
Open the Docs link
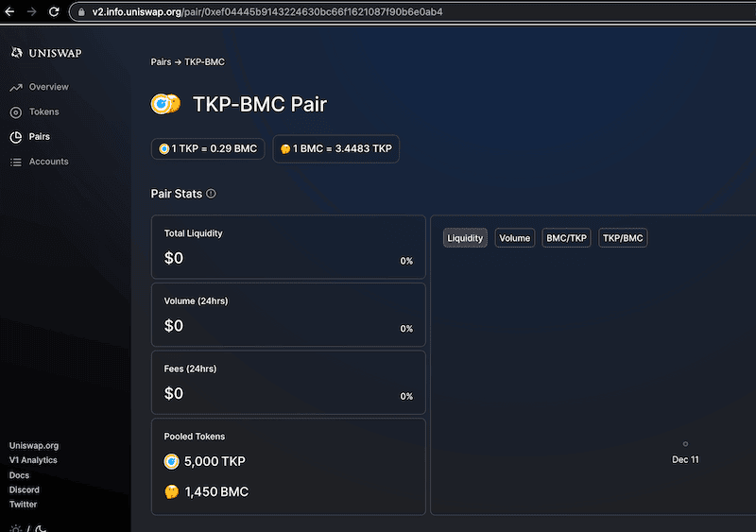coord(19,475)
